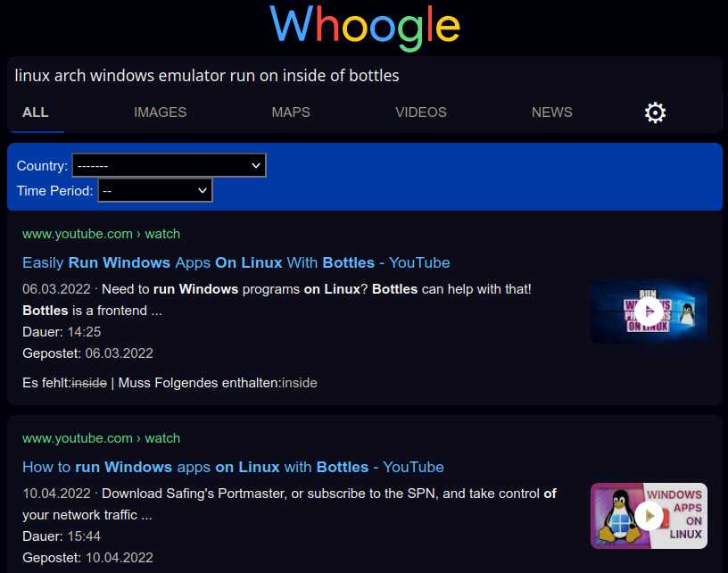Click the 'inside' must-include link
Screen dimensions: 728x573
pyautogui.click(x=299, y=382)
